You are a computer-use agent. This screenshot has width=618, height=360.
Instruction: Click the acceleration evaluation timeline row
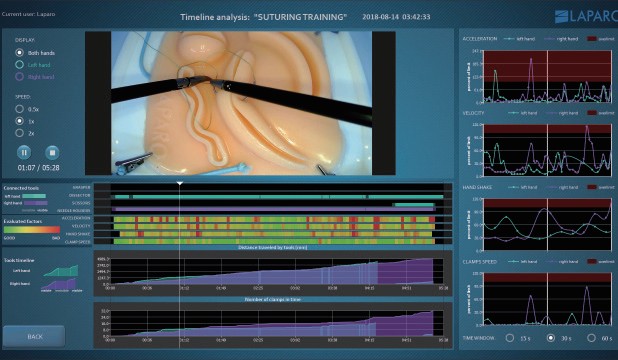click(274, 219)
